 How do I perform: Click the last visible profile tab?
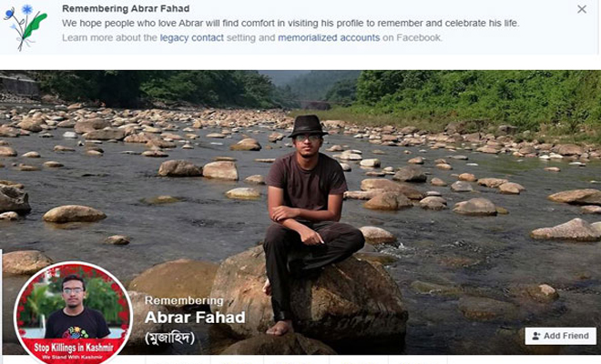[x=418, y=359]
